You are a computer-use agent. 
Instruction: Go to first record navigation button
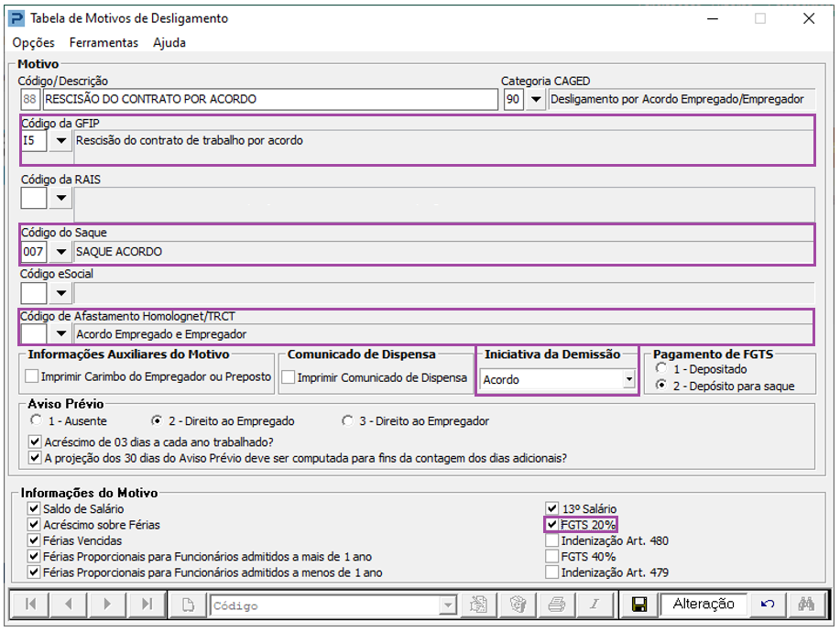(30, 605)
